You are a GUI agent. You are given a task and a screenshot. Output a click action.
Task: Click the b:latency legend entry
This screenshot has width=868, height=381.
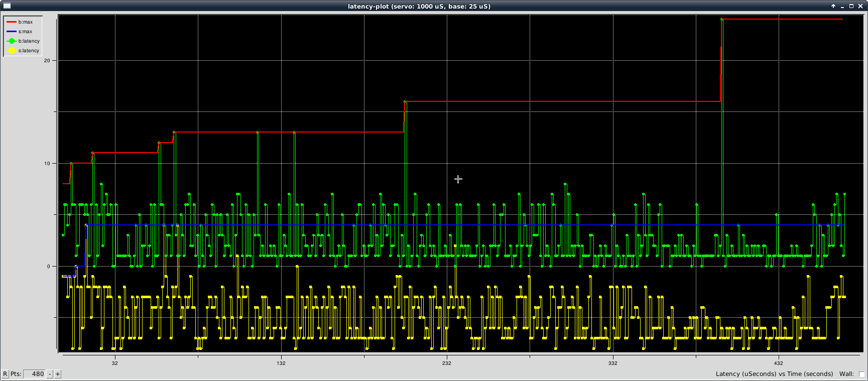click(23, 41)
